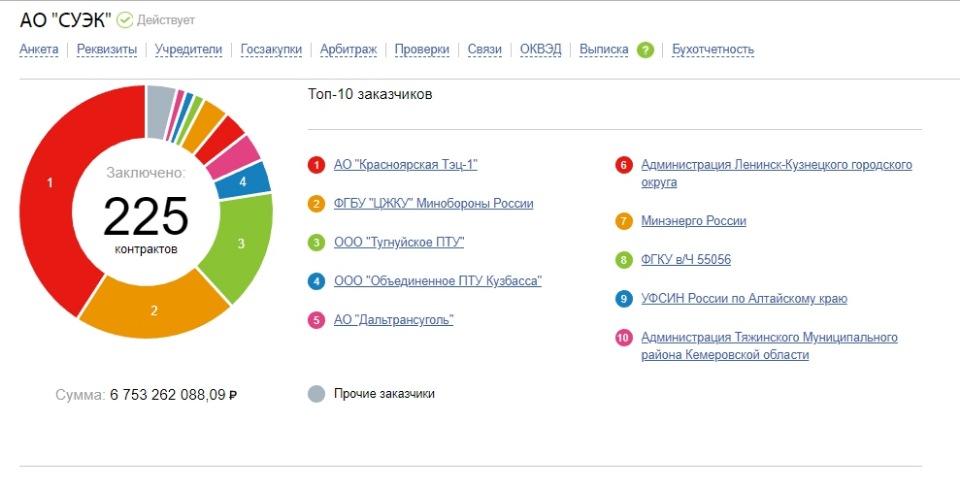Image resolution: width=960 pixels, height=487 pixels.
Task: Click the blue donut segment labeled 4
Action: click(x=243, y=181)
